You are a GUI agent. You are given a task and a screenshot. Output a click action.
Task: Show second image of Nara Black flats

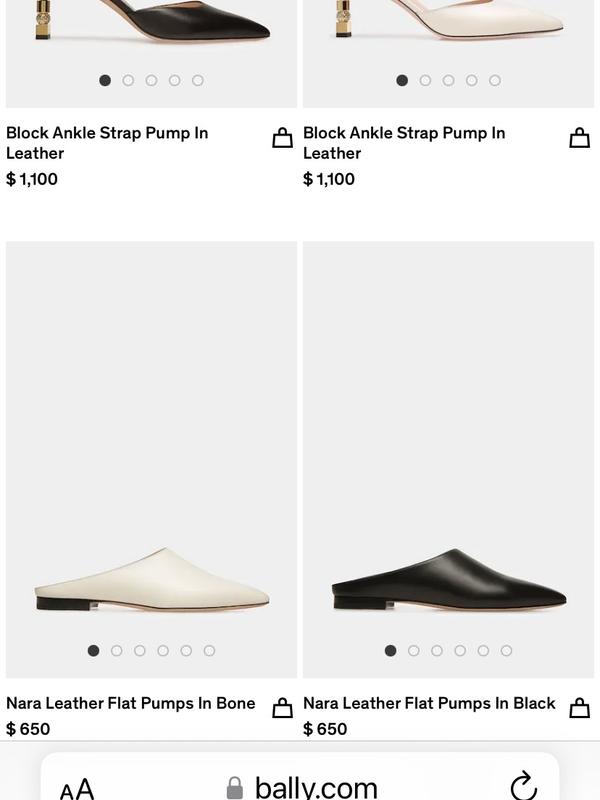414,651
